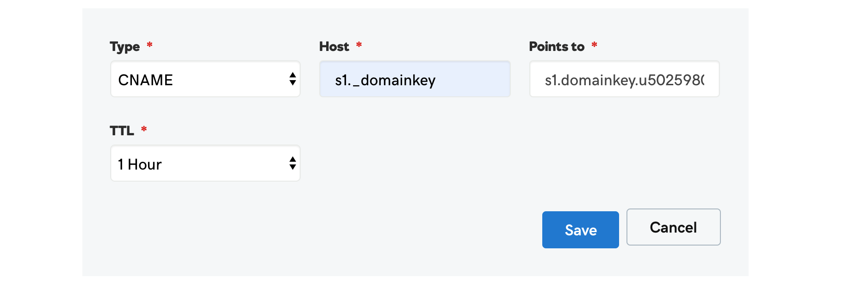Open the TTL dropdown showing 1 Hour
The image size is (868, 303).
pos(205,164)
